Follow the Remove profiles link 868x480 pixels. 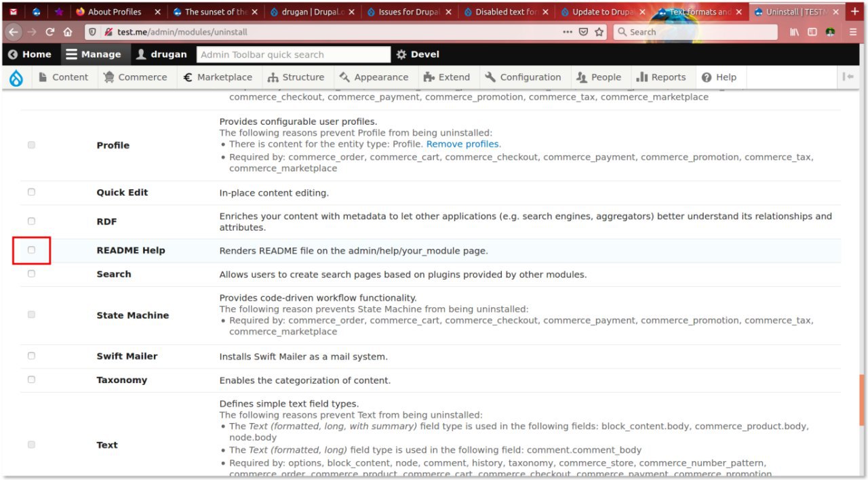(462, 144)
